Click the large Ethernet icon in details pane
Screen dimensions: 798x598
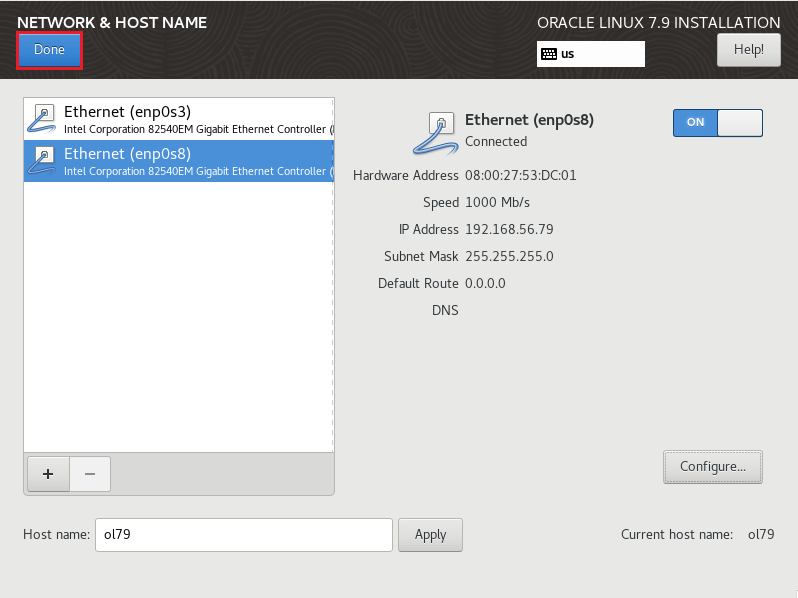coord(436,133)
